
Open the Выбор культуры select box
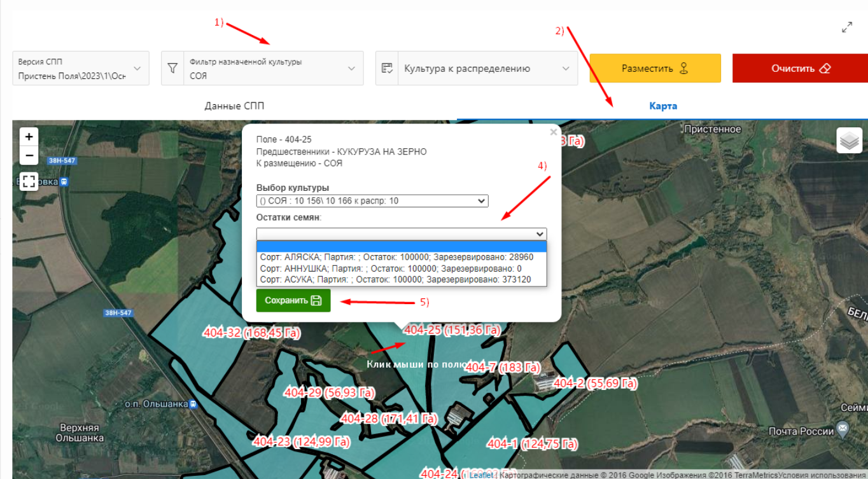[x=372, y=201]
